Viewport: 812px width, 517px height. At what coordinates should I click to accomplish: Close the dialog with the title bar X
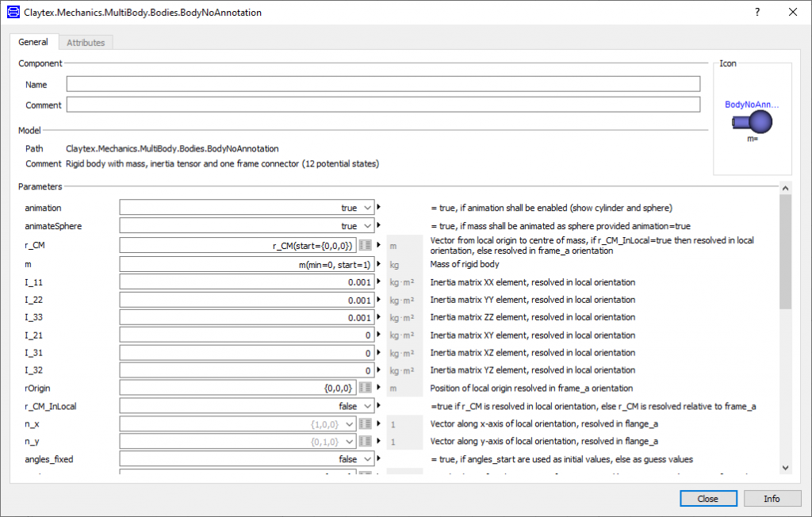click(x=793, y=12)
